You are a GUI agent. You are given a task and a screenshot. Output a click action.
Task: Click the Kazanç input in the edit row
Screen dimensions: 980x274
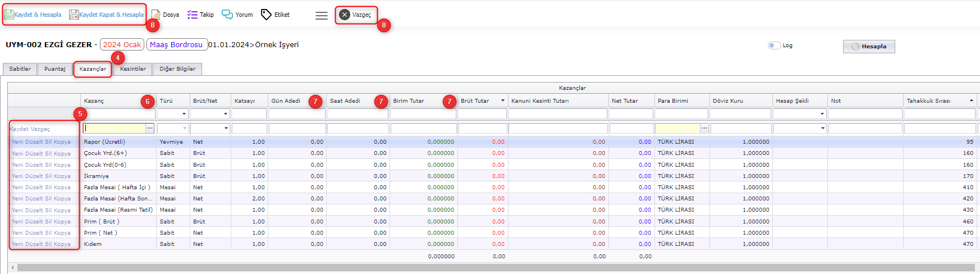[x=115, y=129]
